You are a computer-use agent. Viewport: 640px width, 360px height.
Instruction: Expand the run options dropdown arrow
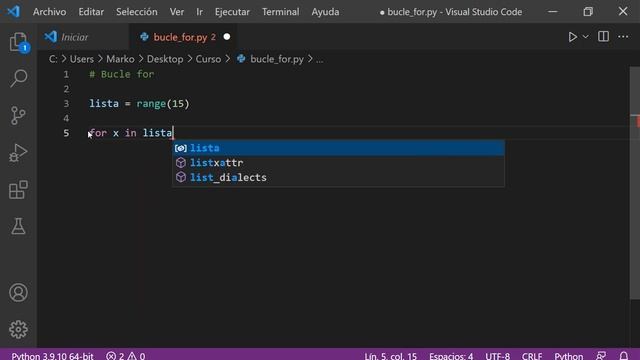[585, 37]
